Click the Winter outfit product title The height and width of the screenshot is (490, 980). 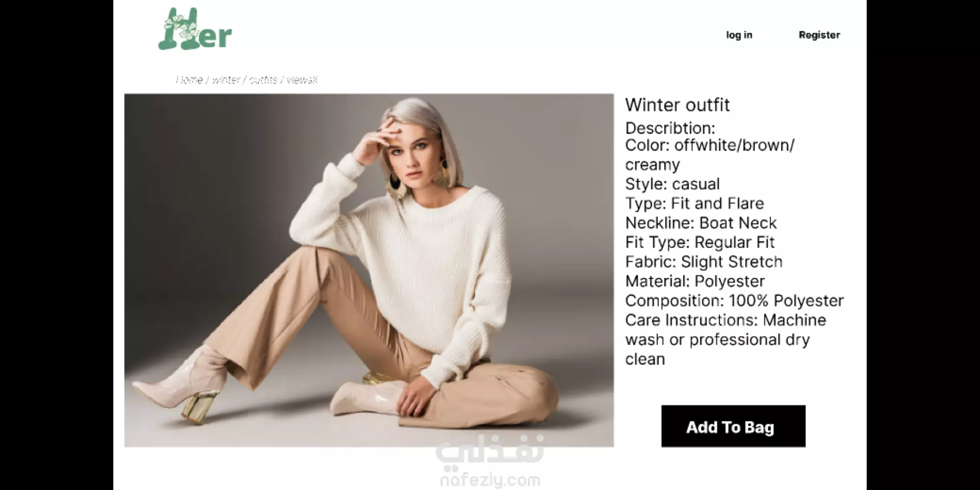point(677,105)
